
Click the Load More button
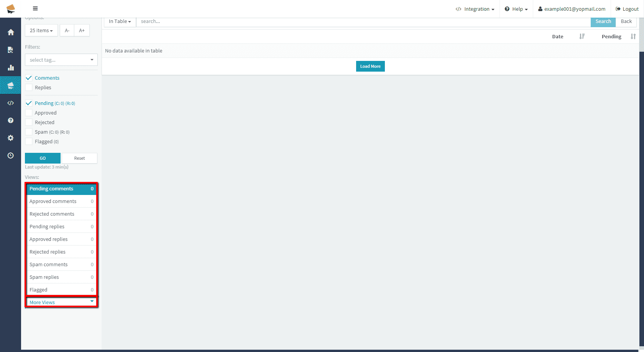coord(370,66)
